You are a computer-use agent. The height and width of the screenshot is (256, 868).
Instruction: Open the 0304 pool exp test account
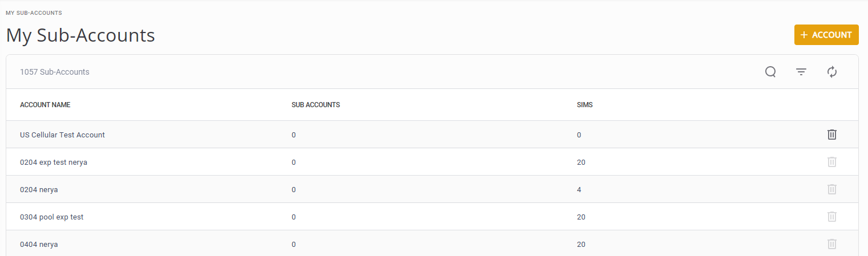(52, 217)
